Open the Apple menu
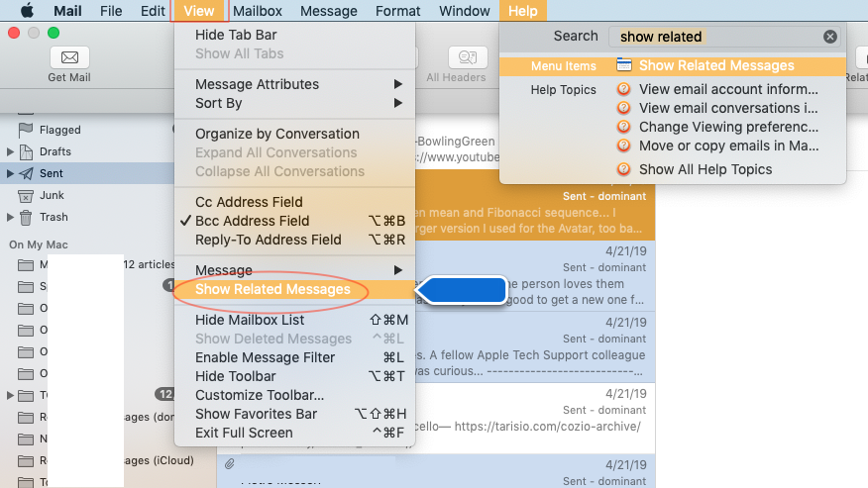The width and height of the screenshot is (868, 488). 27,11
